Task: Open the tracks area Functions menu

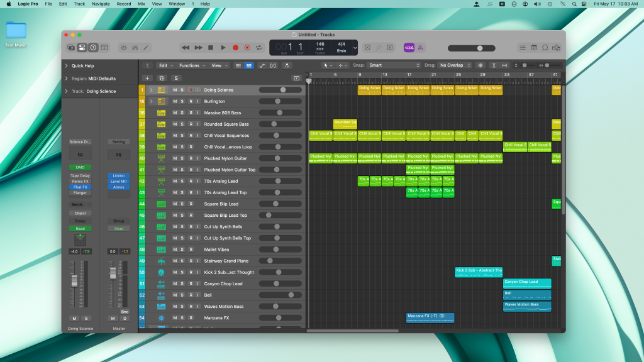Action: pyautogui.click(x=192, y=65)
